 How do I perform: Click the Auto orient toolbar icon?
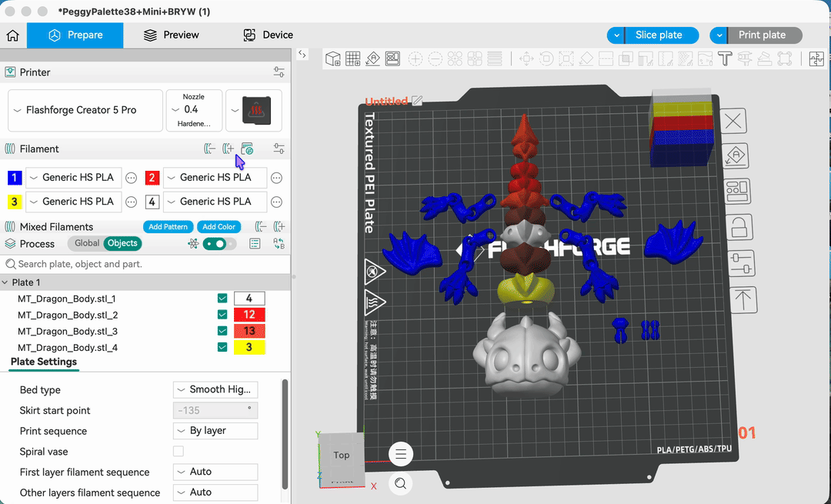(x=372, y=58)
